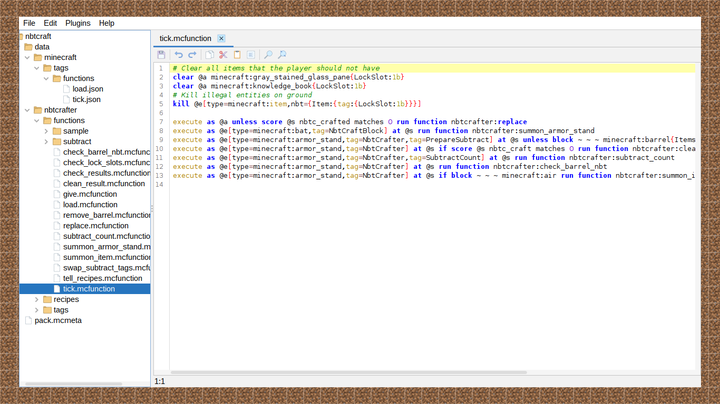The width and height of the screenshot is (720, 404).
Task: Open load.mcfunction file
Action: [x=90, y=205]
